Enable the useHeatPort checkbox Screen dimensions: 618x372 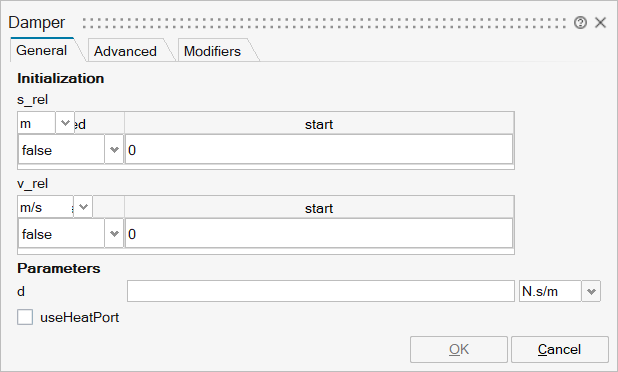coord(25,317)
